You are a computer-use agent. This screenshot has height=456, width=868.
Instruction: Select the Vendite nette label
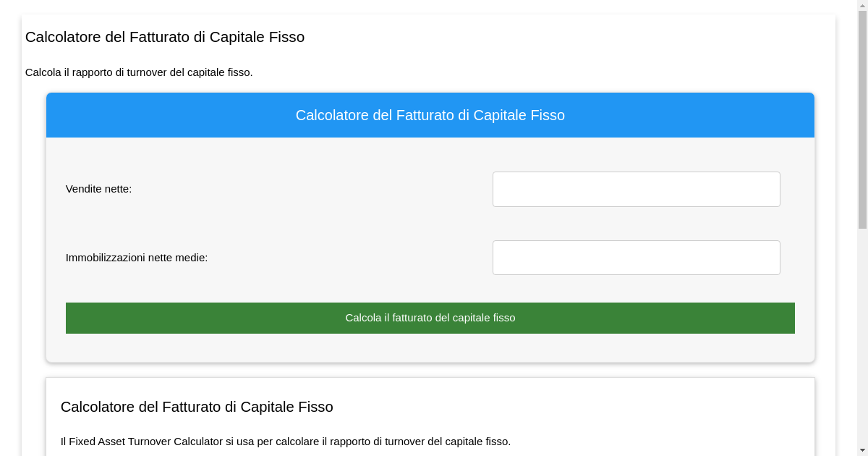[98, 189]
